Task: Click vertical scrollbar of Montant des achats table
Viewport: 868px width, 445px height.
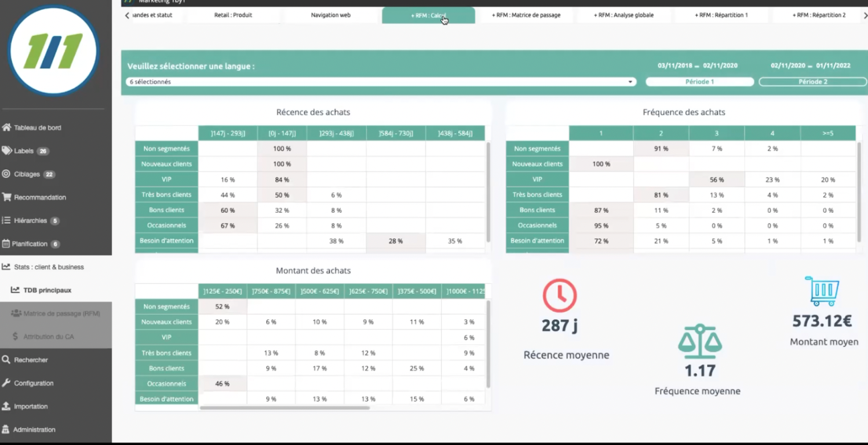Action: 488,344
